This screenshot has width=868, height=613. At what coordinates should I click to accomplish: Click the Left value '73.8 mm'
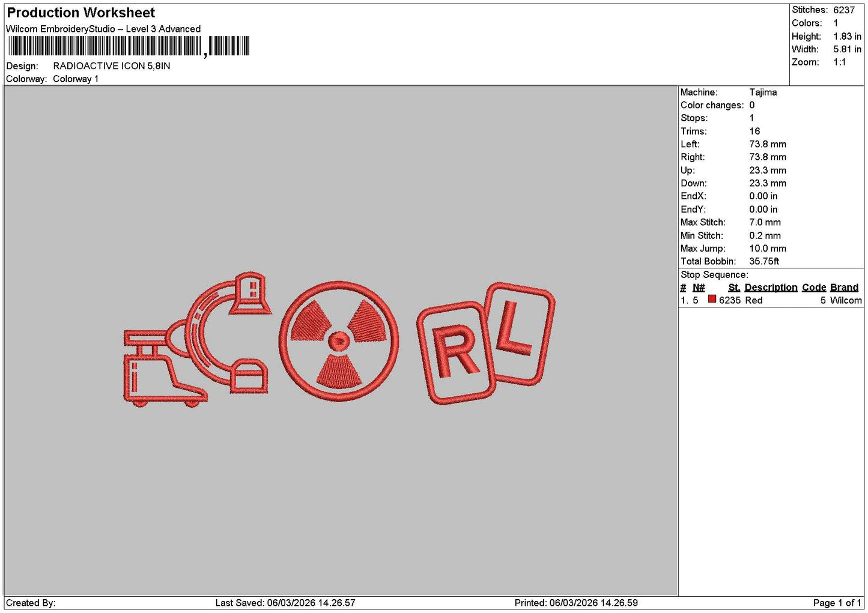pyautogui.click(x=768, y=144)
